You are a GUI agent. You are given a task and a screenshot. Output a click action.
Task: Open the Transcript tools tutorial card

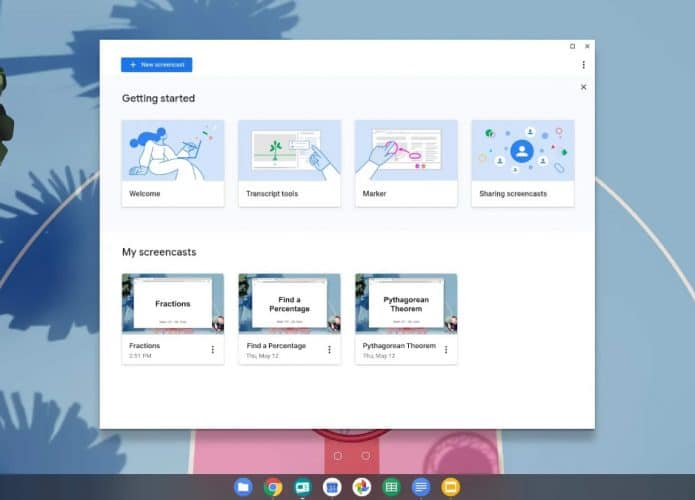289,163
